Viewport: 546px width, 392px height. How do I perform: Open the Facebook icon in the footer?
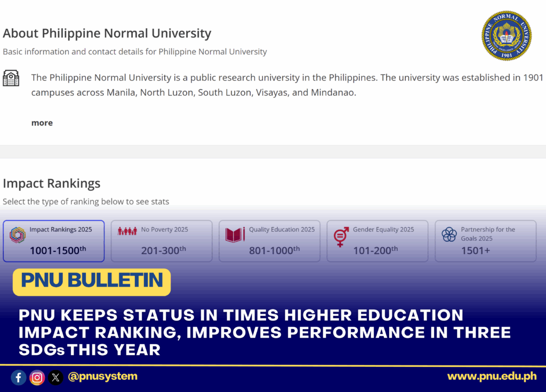pyautogui.click(x=19, y=378)
